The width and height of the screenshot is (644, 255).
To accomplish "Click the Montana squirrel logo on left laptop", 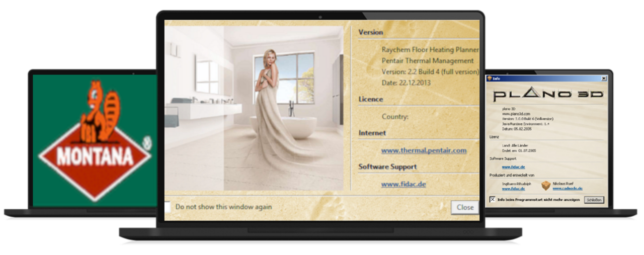I will point(95,141).
